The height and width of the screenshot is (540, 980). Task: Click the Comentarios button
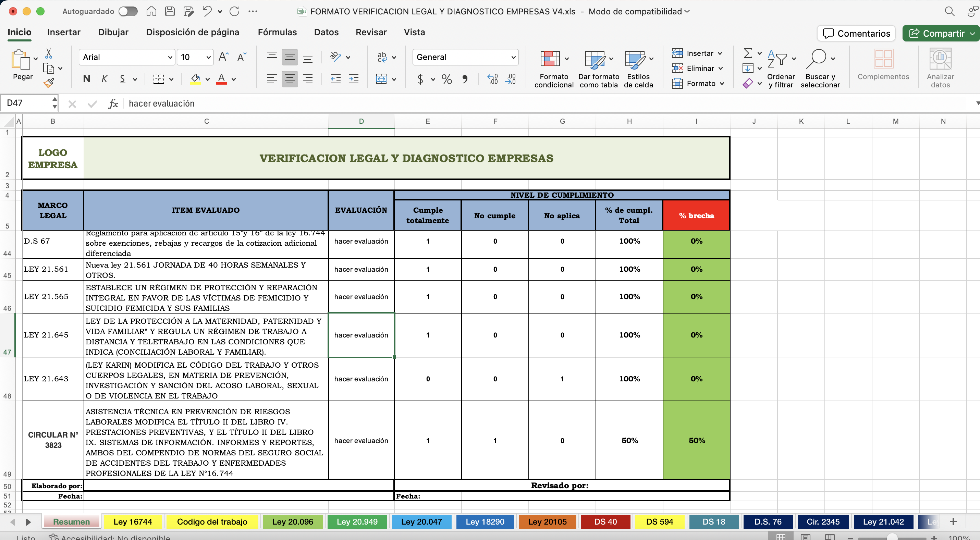pyautogui.click(x=856, y=34)
